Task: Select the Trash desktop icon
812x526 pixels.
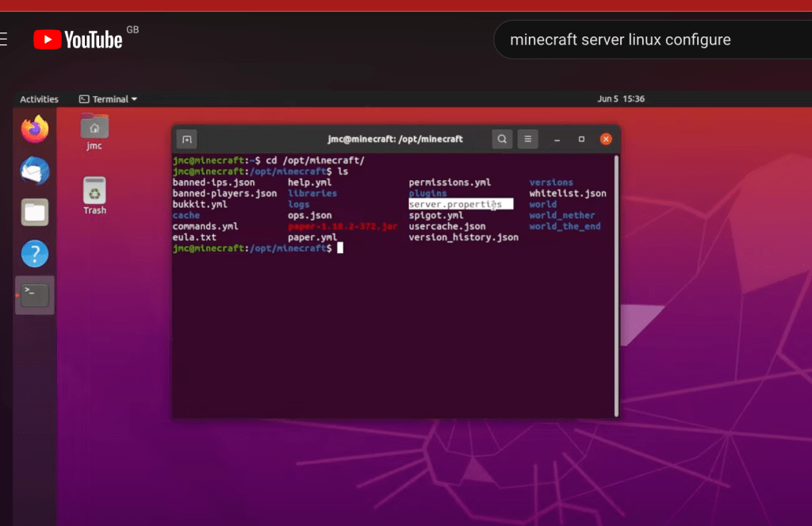Action: click(x=94, y=196)
